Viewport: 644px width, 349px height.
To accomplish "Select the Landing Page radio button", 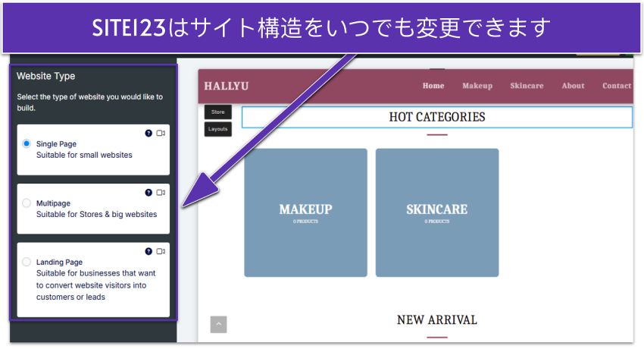I will [x=27, y=262].
